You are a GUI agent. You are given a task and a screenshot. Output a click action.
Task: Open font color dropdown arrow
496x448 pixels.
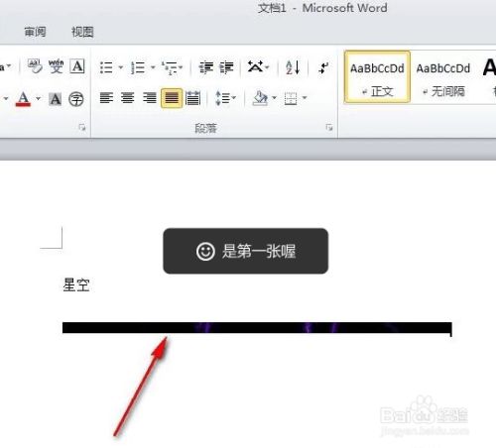click(38, 98)
